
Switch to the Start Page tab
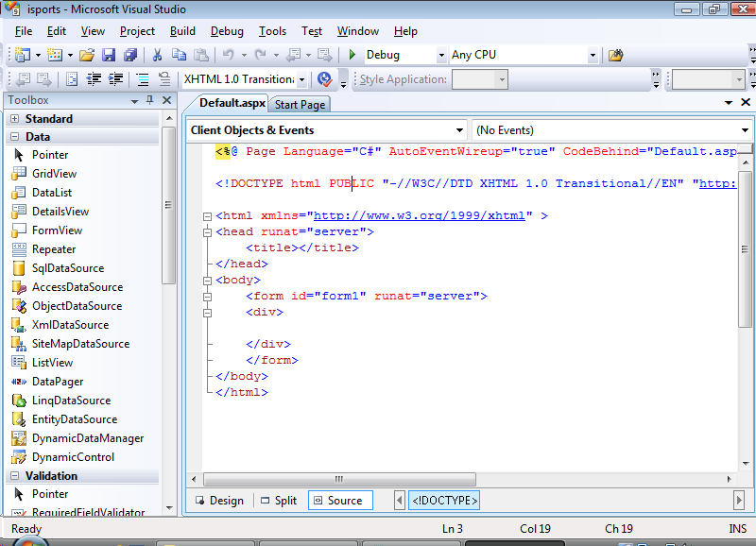[300, 105]
